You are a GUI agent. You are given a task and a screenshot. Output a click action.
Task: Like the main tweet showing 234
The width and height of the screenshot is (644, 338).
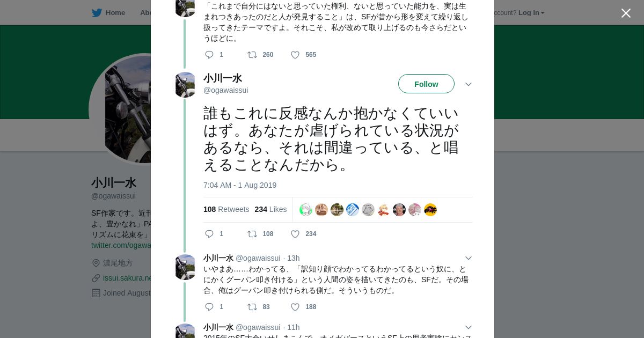tap(295, 234)
